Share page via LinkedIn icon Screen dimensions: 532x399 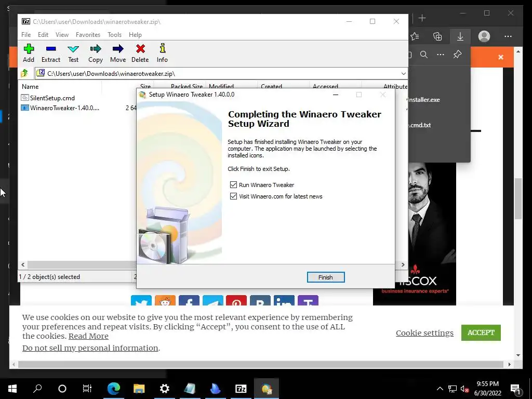point(284,301)
